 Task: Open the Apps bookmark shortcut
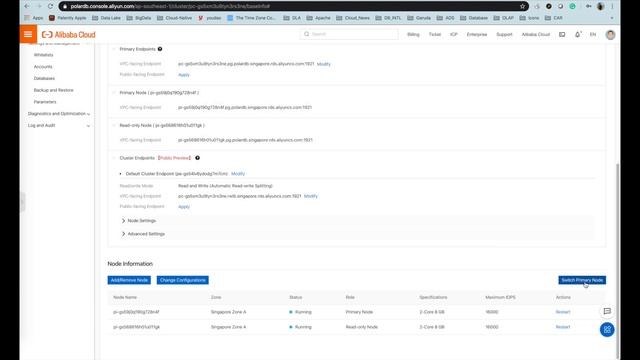pos(34,18)
